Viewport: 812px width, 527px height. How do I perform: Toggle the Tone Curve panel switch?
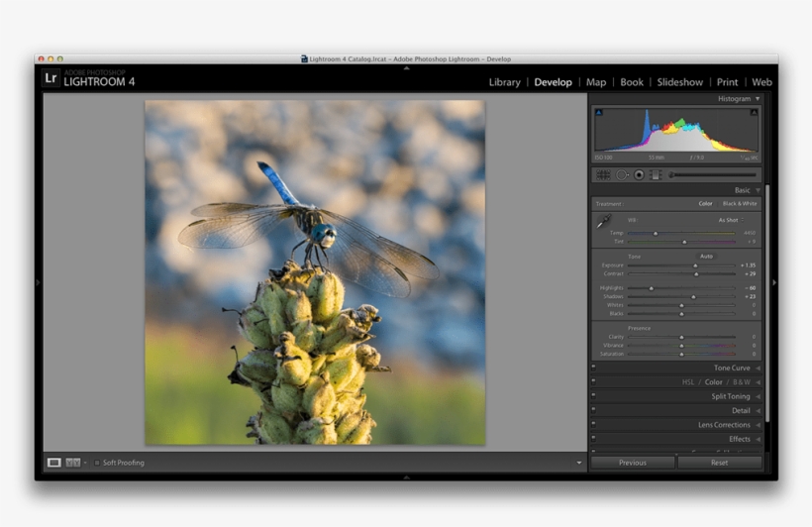593,367
